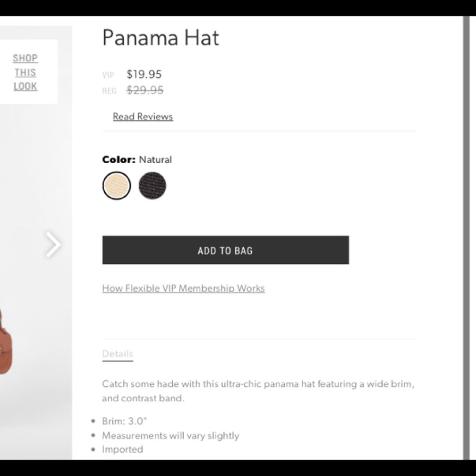Open the SHOP THIS LOOK panel

(25, 72)
